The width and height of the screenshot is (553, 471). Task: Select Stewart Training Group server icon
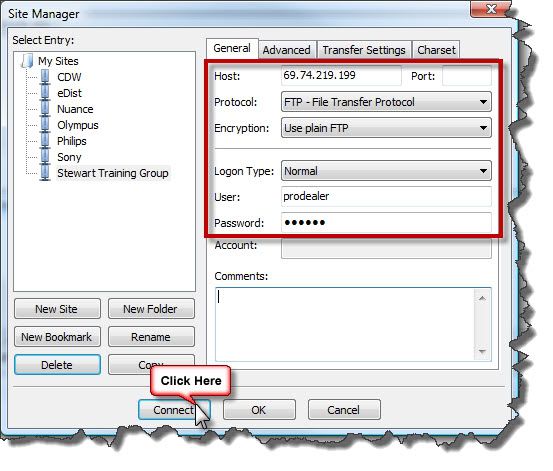pos(45,173)
